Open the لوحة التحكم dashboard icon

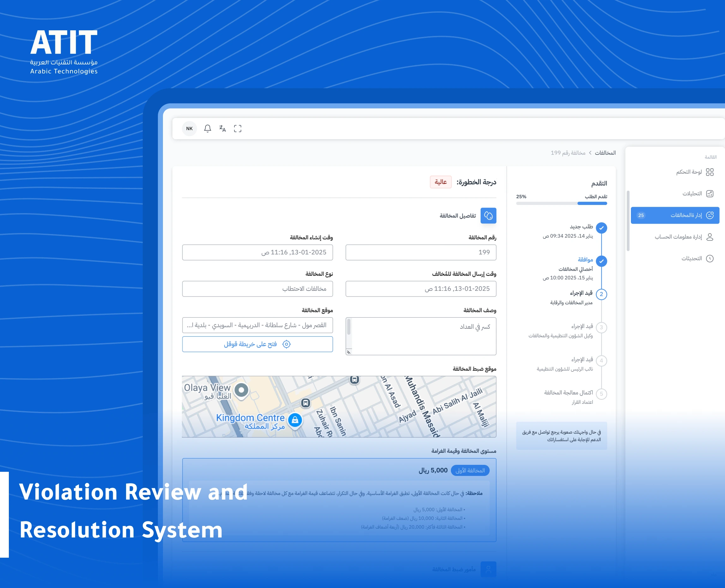tap(710, 172)
